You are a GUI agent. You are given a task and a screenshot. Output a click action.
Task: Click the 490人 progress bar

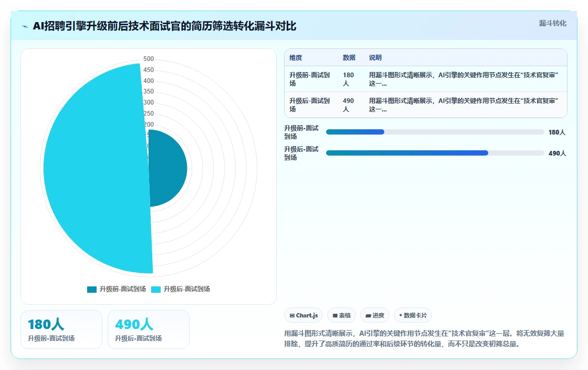435,153
